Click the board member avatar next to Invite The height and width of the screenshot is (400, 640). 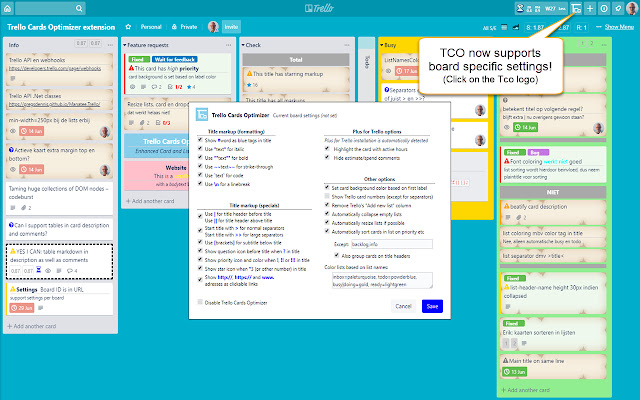[213, 27]
